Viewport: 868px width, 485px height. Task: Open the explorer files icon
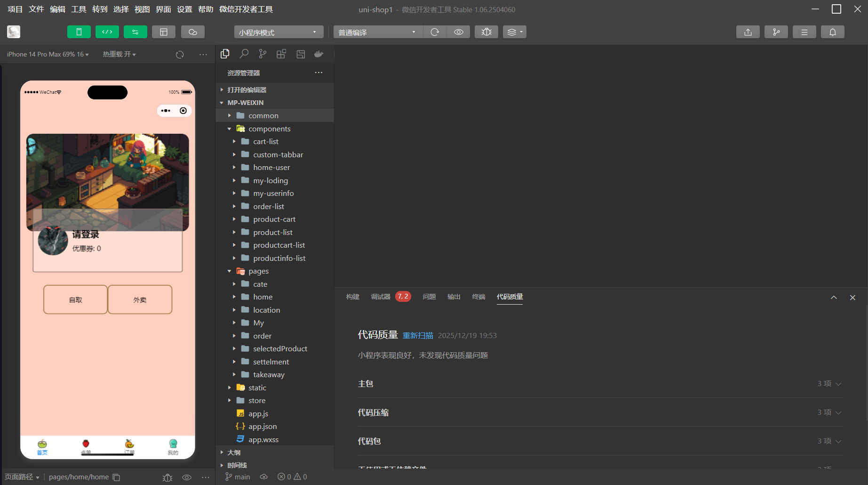point(225,54)
